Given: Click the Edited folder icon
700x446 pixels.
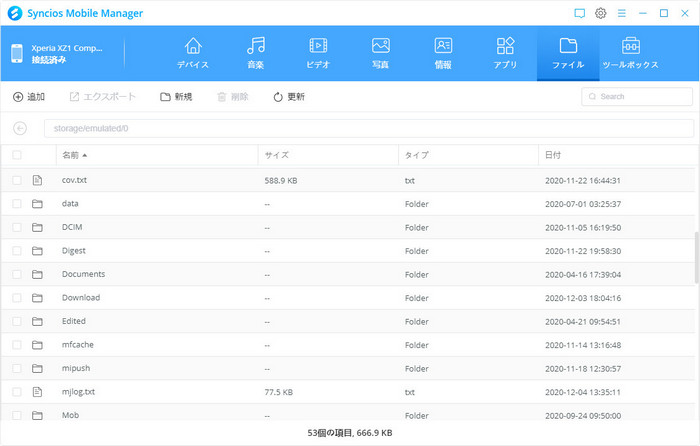Looking at the screenshot, I should pyautogui.click(x=38, y=321).
